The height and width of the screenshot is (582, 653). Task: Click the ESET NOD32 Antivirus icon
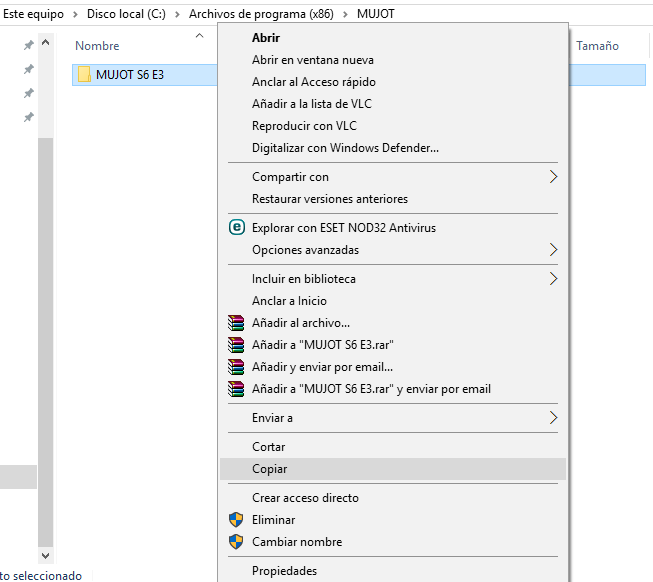pos(236,228)
